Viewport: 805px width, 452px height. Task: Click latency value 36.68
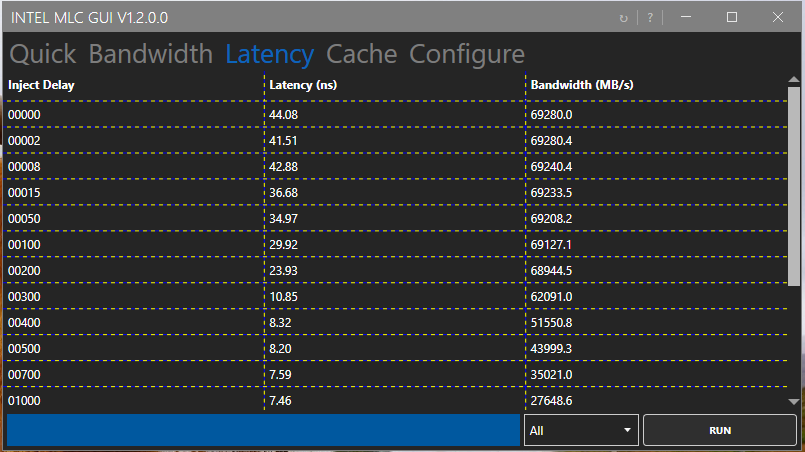tap(283, 193)
